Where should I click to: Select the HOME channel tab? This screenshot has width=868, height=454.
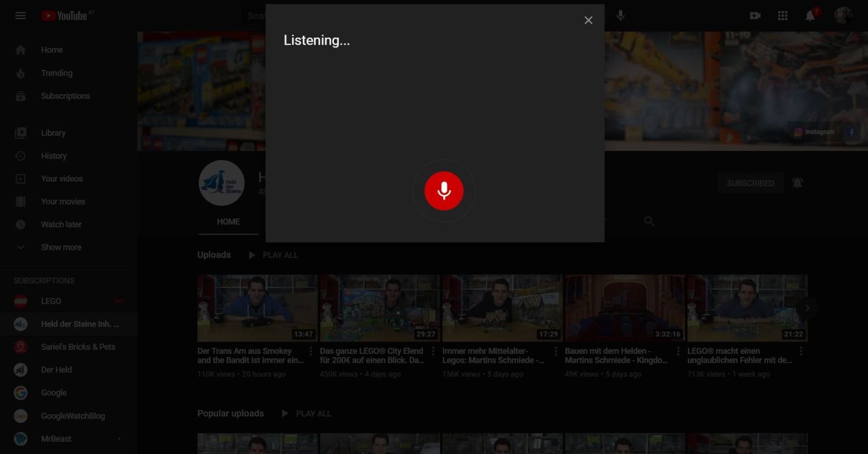coord(228,222)
